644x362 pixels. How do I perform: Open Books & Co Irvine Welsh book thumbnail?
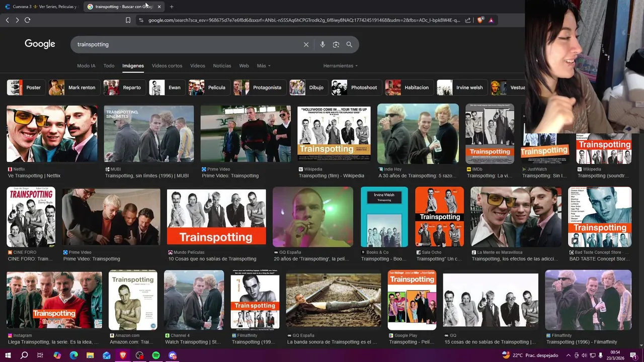pyautogui.click(x=384, y=217)
